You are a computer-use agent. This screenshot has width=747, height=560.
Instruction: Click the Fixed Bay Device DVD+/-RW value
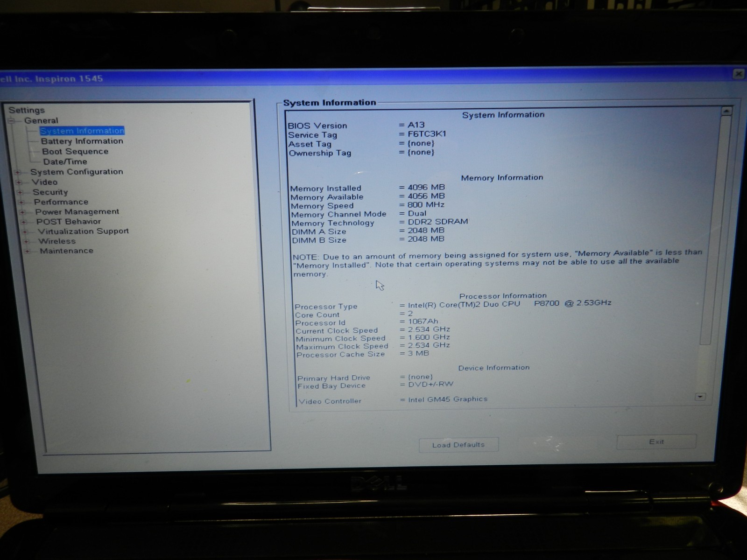click(430, 384)
